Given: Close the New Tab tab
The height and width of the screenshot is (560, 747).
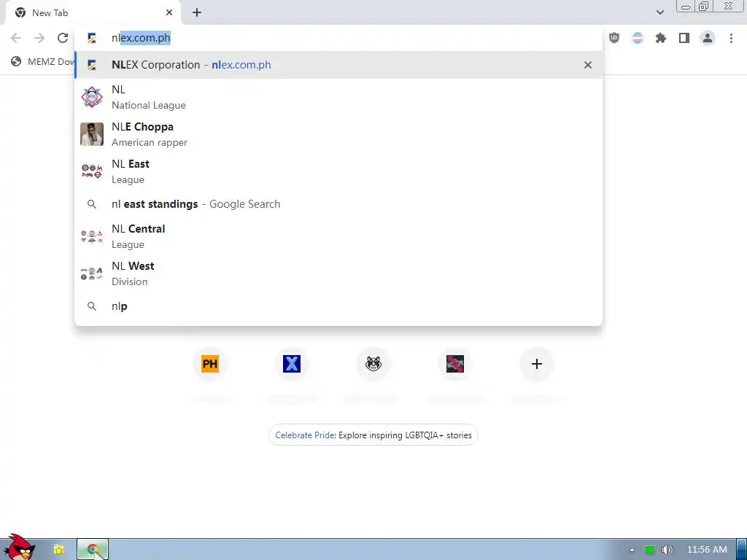Looking at the screenshot, I should click(x=169, y=13).
